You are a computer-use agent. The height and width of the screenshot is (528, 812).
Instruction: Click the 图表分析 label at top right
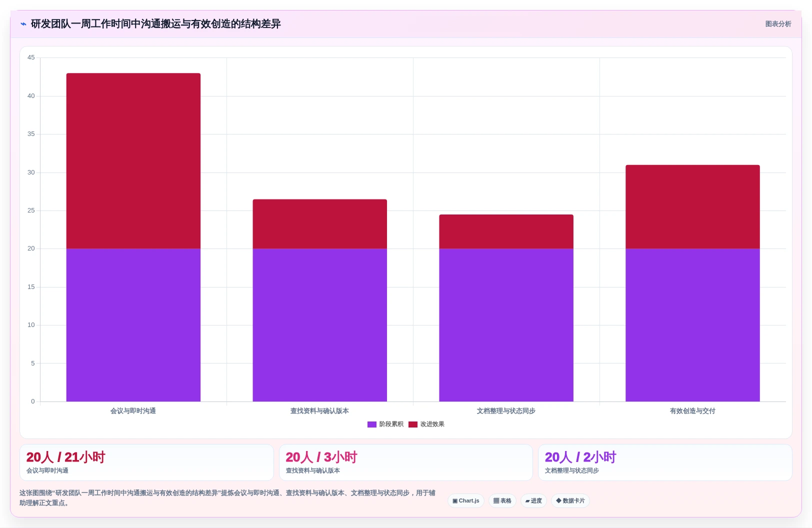pyautogui.click(x=778, y=24)
